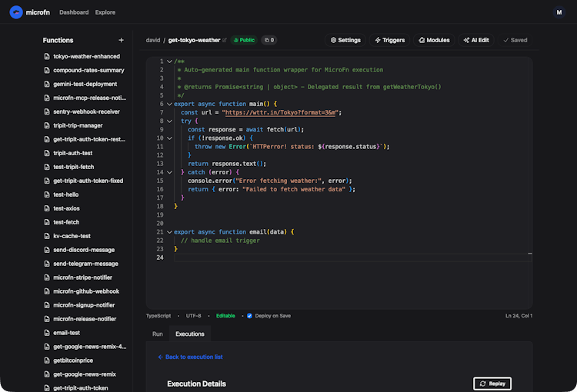Click the microfn logo icon

click(x=15, y=12)
